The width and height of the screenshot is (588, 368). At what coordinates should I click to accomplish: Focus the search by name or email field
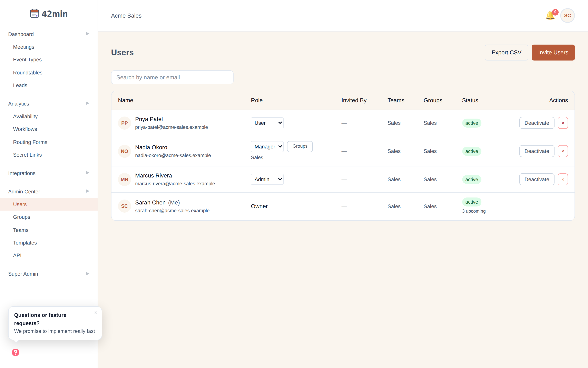tap(172, 77)
